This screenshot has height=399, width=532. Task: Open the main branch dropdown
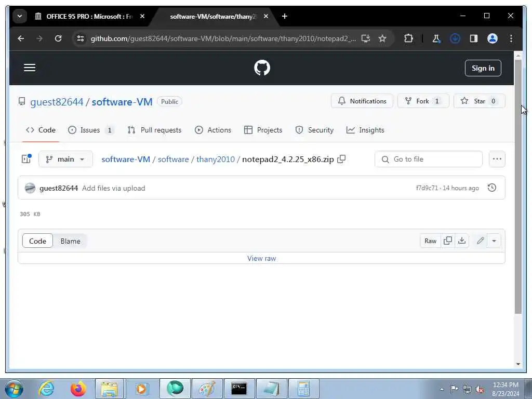pyautogui.click(x=65, y=159)
